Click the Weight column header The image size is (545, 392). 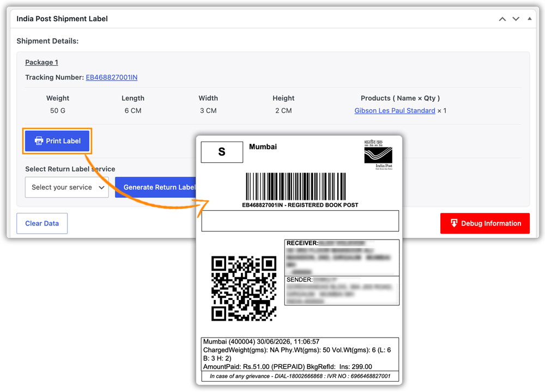tap(58, 98)
